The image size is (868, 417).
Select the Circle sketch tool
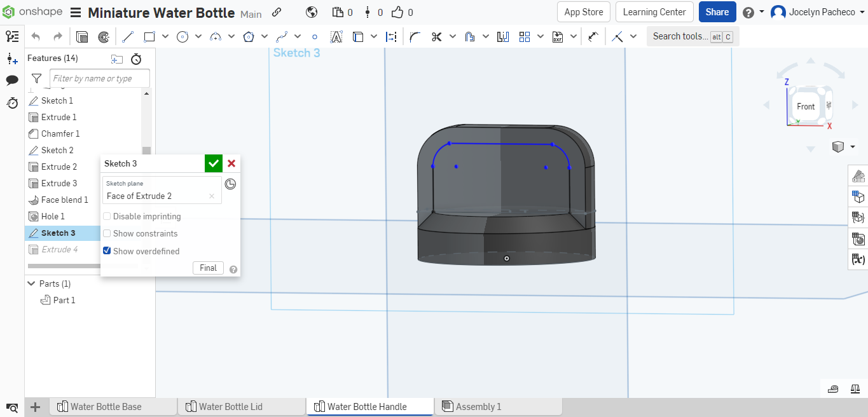183,36
